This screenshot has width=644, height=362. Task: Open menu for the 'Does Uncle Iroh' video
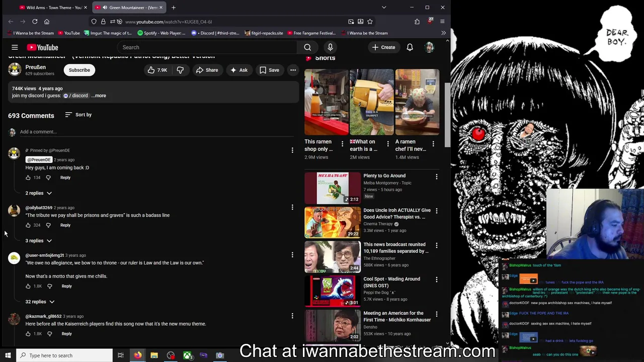[x=437, y=211]
